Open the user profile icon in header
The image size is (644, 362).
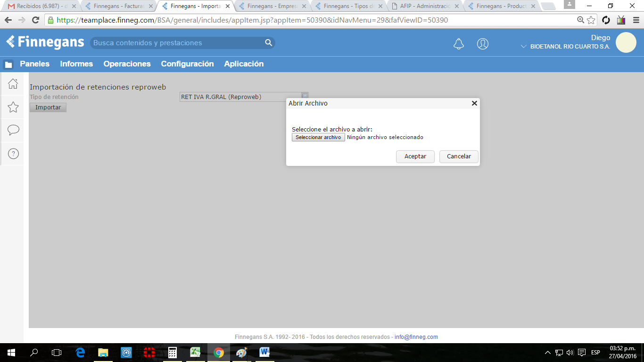click(x=482, y=44)
